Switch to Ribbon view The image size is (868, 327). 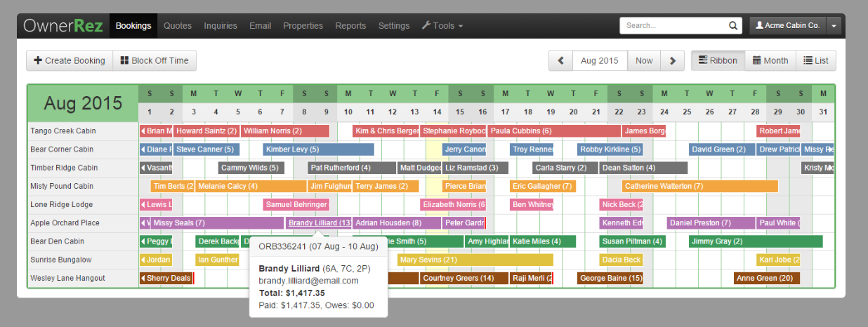click(718, 61)
